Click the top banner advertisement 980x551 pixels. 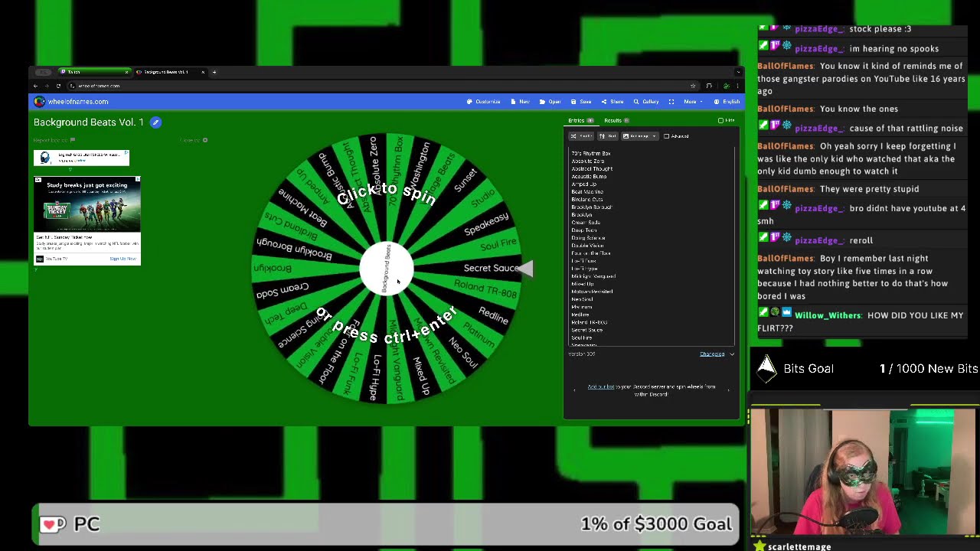point(81,158)
